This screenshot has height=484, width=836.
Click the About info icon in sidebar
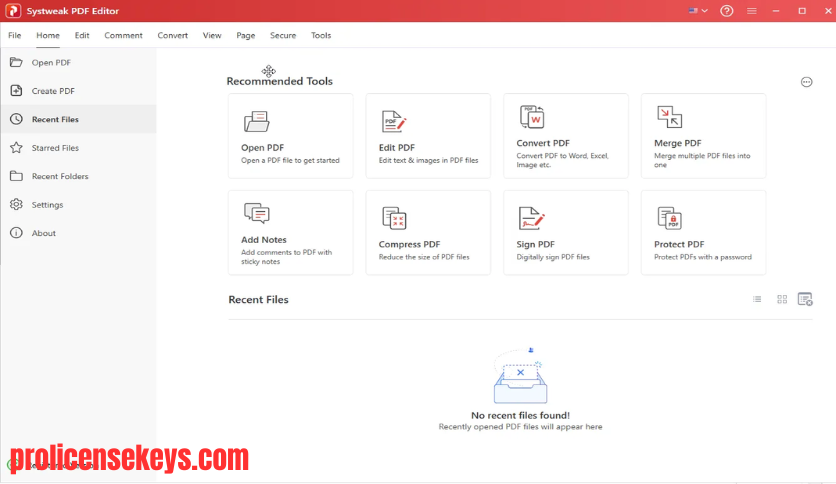tap(16, 233)
